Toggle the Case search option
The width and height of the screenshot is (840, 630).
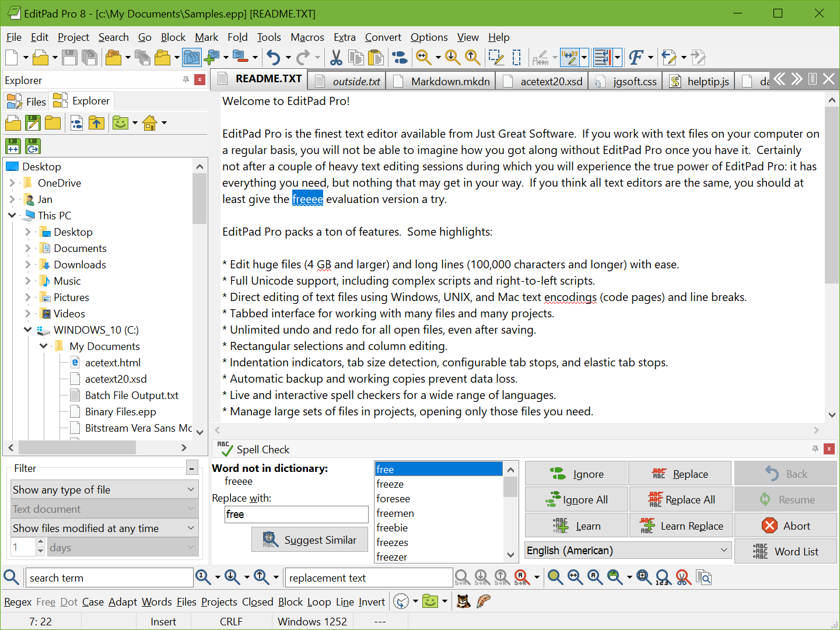[x=93, y=601]
